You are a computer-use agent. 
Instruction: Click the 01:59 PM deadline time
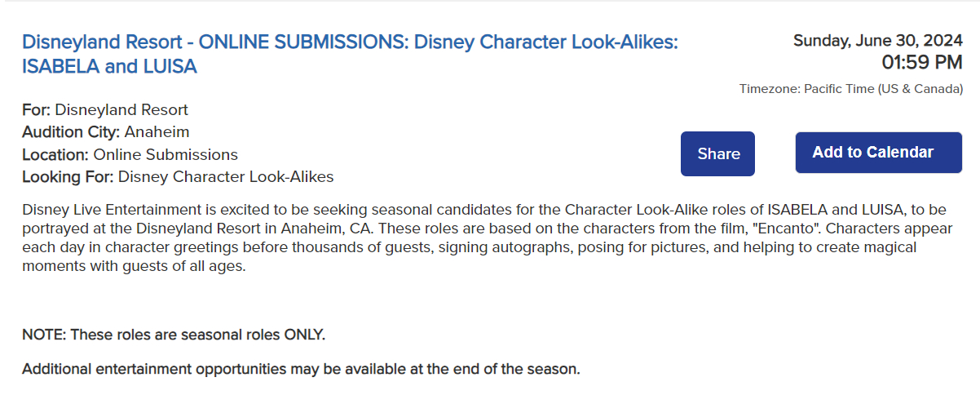click(x=921, y=62)
